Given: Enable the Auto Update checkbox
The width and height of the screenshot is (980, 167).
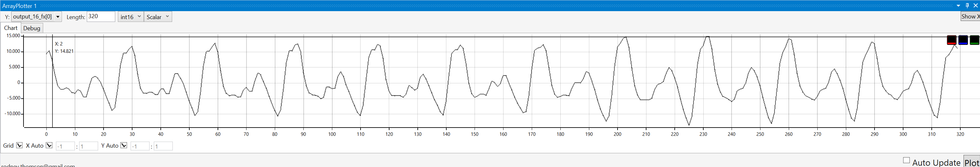Looking at the screenshot, I should coord(907,161).
